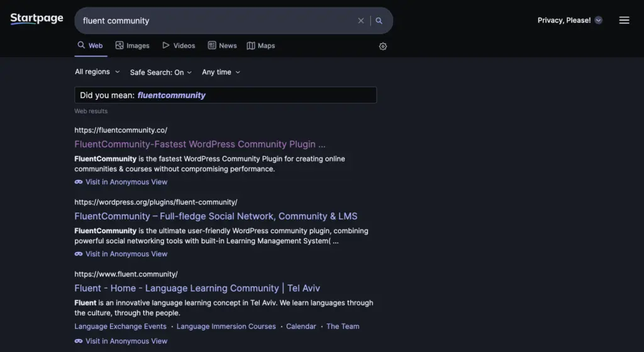
Task: Click Visit in Anonymous View for fluentcommunity.co
Action: tap(126, 182)
